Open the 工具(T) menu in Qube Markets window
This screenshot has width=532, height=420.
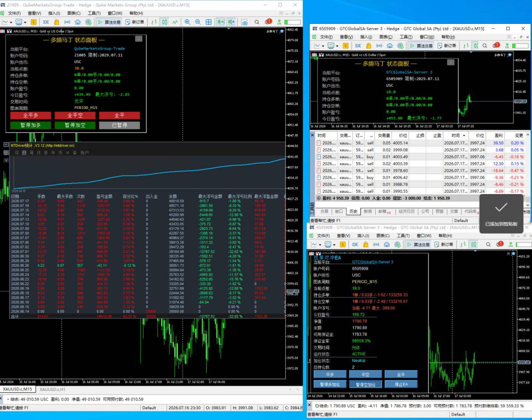point(94,13)
